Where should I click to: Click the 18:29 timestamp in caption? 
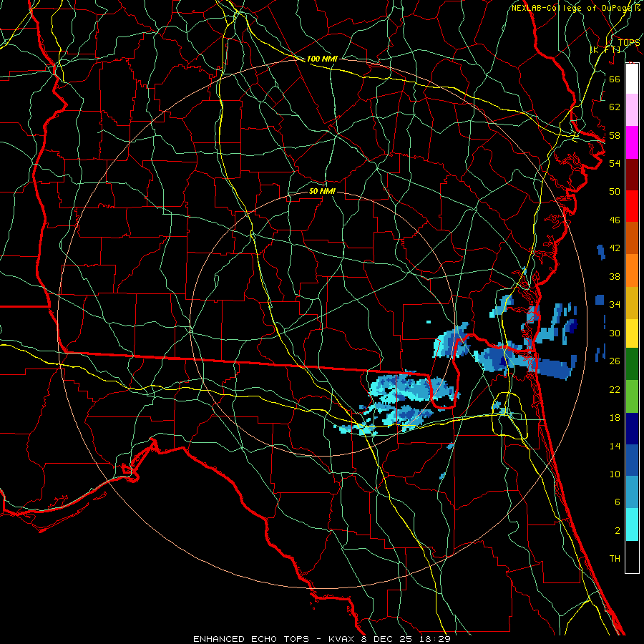434,639
